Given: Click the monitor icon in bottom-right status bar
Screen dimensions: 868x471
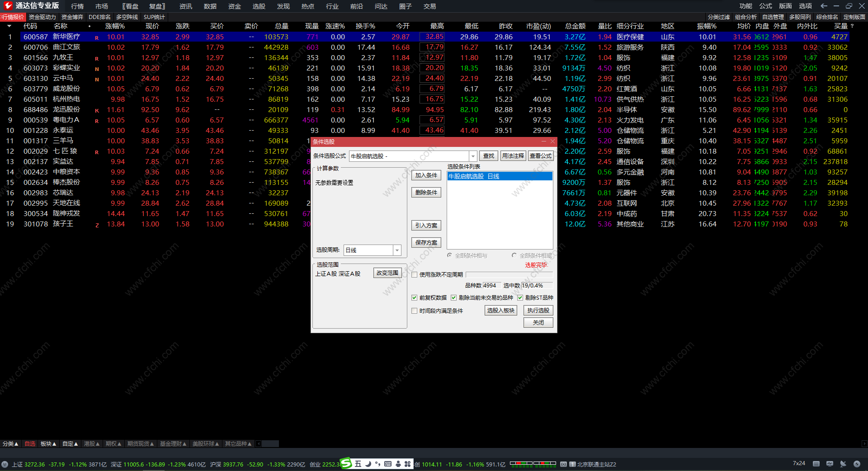Looking at the screenshot, I should (830, 464).
